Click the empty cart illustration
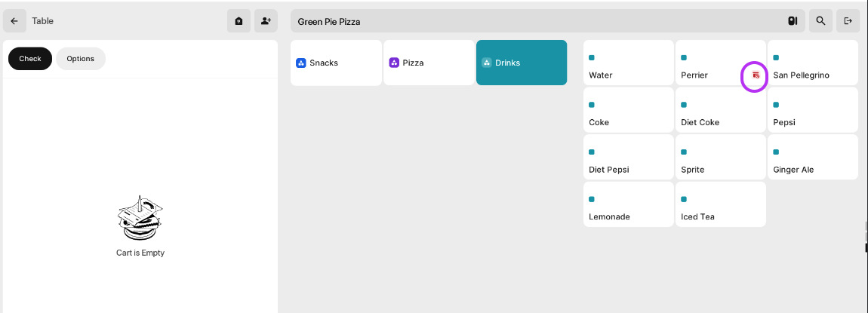 pyautogui.click(x=140, y=217)
